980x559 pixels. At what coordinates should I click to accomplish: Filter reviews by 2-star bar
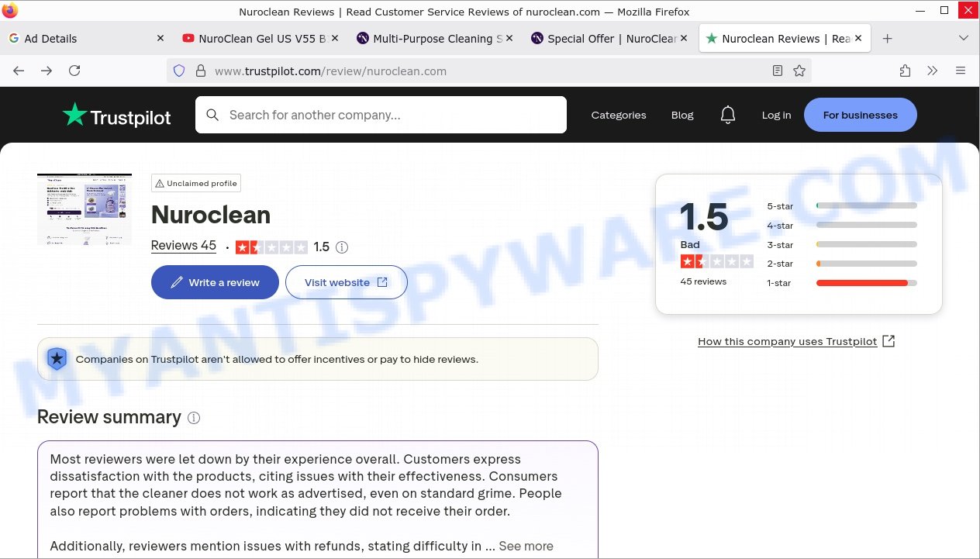[x=842, y=264]
